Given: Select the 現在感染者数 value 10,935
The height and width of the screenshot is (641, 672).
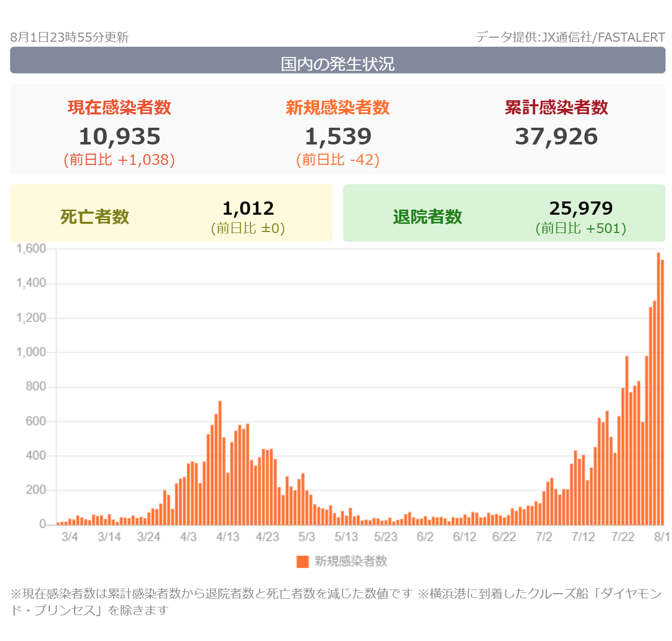Looking at the screenshot, I should click(x=120, y=137).
